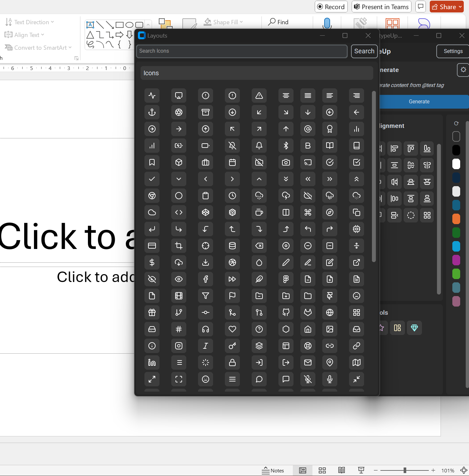
Task: Pick the dollar sign icon
Action: tap(152, 262)
